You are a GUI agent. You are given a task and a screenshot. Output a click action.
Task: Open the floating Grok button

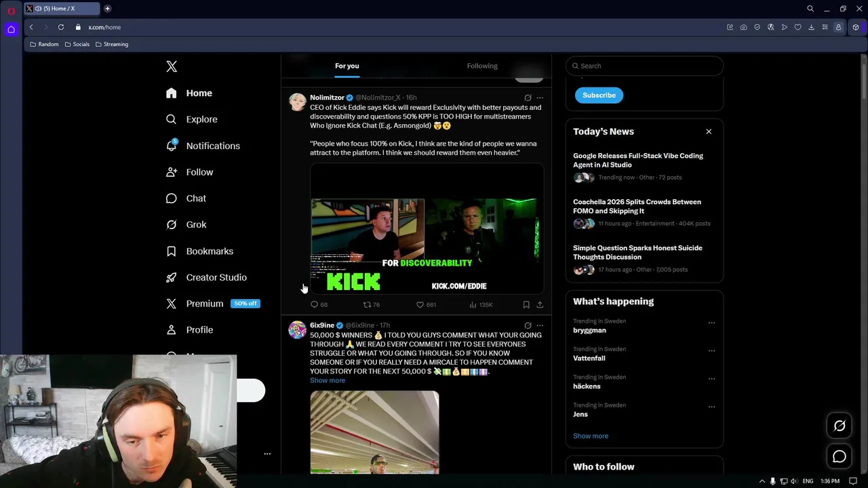[840, 426]
